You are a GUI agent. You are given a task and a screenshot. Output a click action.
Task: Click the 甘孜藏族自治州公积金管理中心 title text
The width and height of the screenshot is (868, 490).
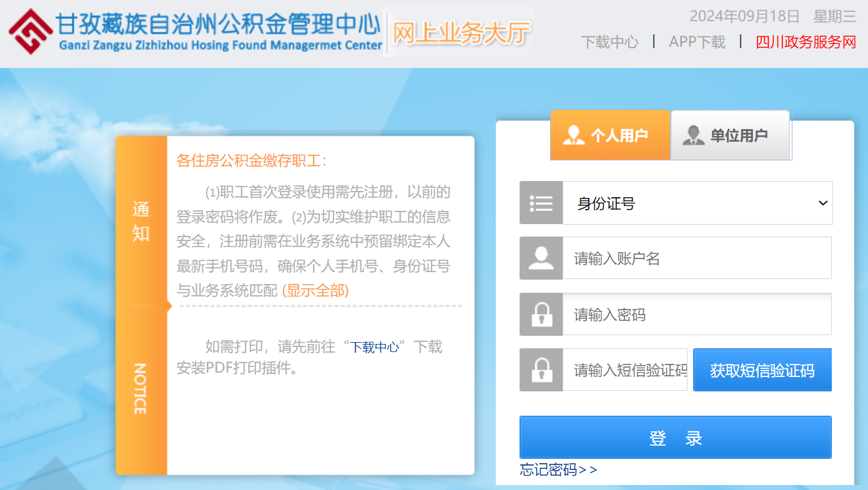pos(219,24)
